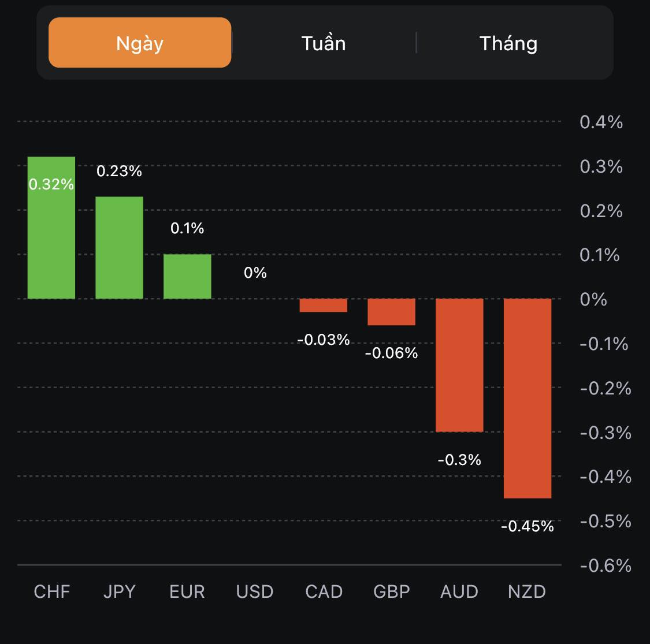Tap the NZD axis label
The width and height of the screenshot is (650, 644).
(x=527, y=591)
